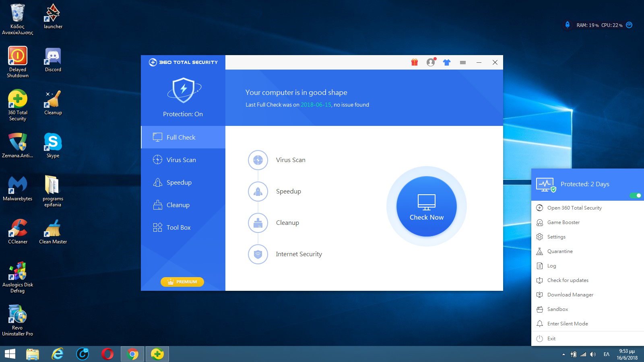Screen dimensions: 644x362
Task: Choose Open 360 Total Security in tray menu
Action: coord(588,208)
